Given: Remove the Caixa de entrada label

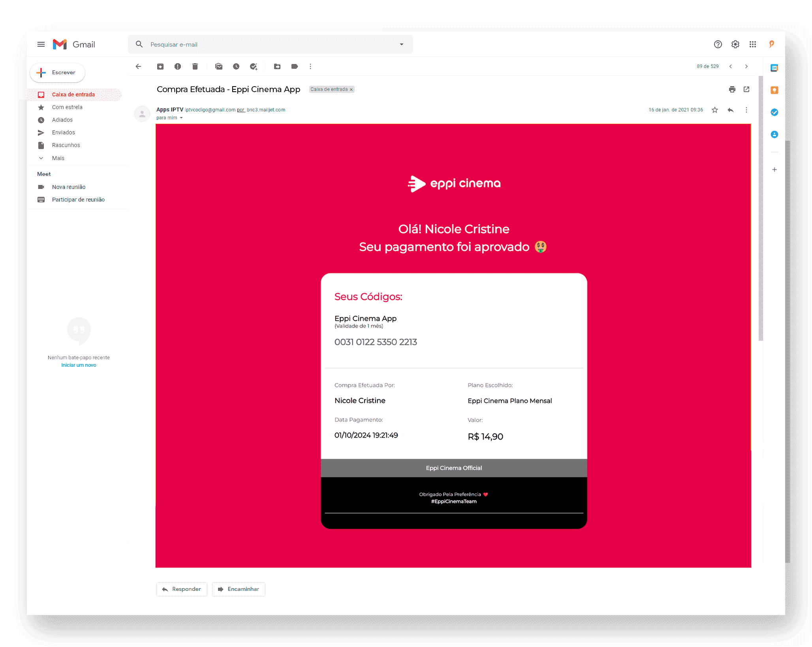Looking at the screenshot, I should 351,90.
